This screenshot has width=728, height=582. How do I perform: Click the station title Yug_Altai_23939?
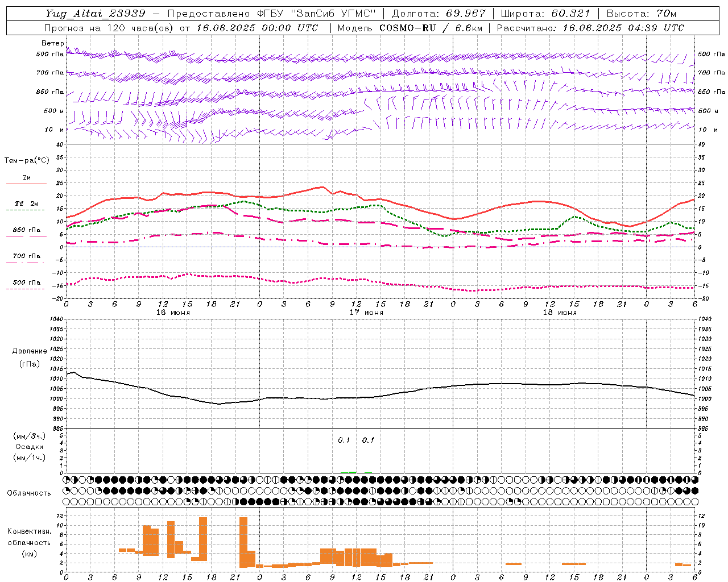(95, 14)
